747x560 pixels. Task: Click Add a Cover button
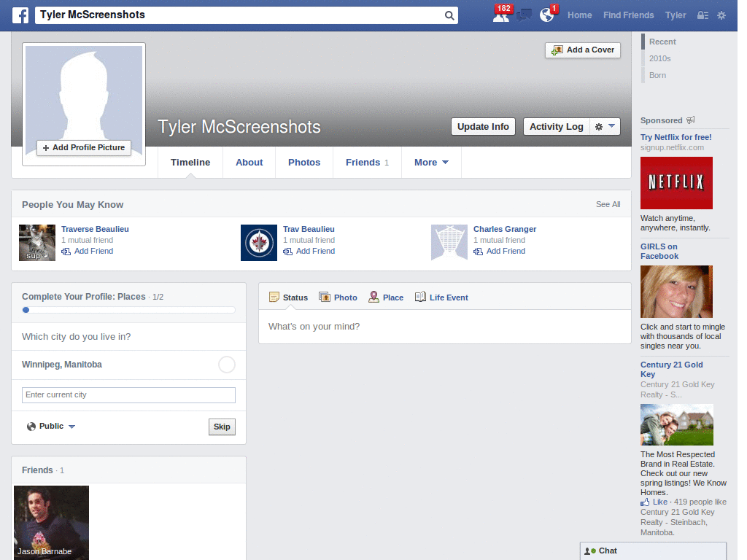pos(582,50)
